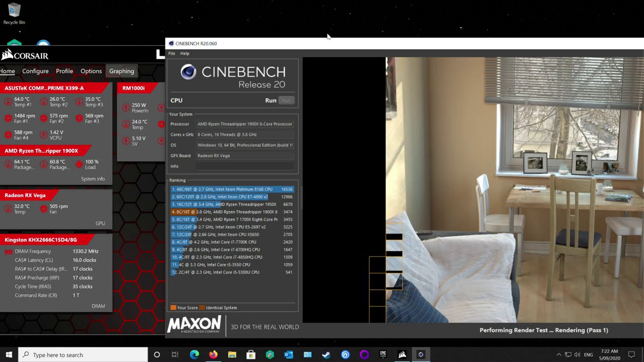
Task: Click the MAXON logo in Cinebench
Action: tap(194, 324)
